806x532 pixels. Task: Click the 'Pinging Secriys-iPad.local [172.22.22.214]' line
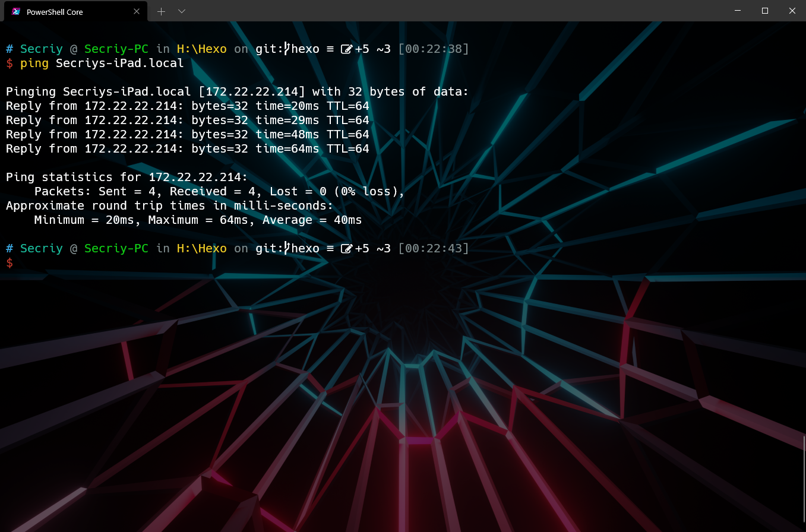point(238,91)
